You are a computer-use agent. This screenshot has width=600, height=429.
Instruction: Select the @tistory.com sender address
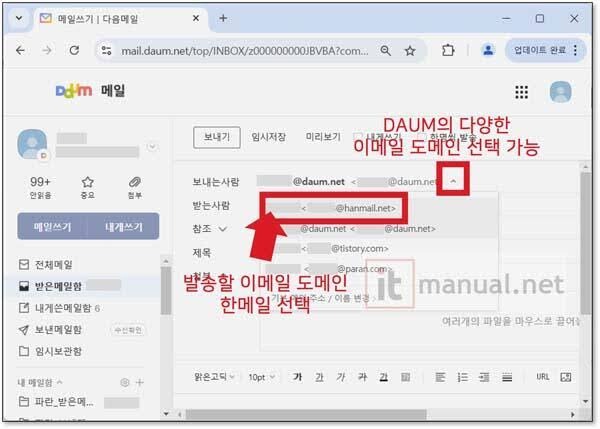click(331, 249)
